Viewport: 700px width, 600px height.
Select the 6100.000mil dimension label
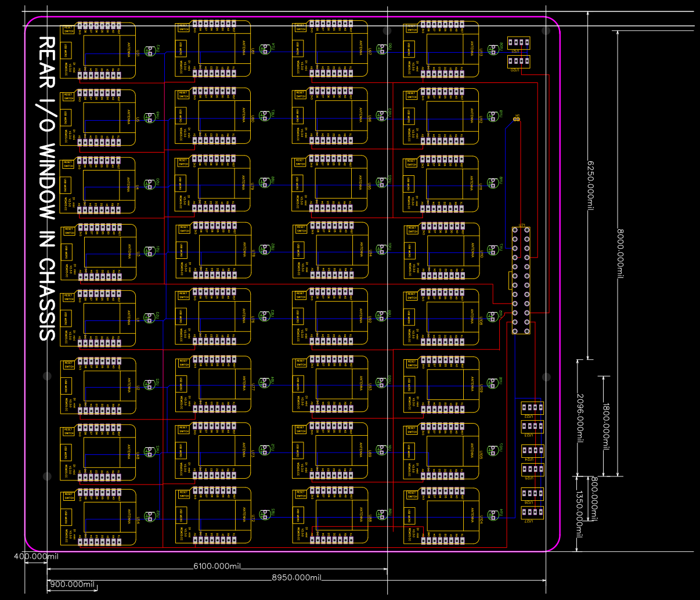point(217,566)
